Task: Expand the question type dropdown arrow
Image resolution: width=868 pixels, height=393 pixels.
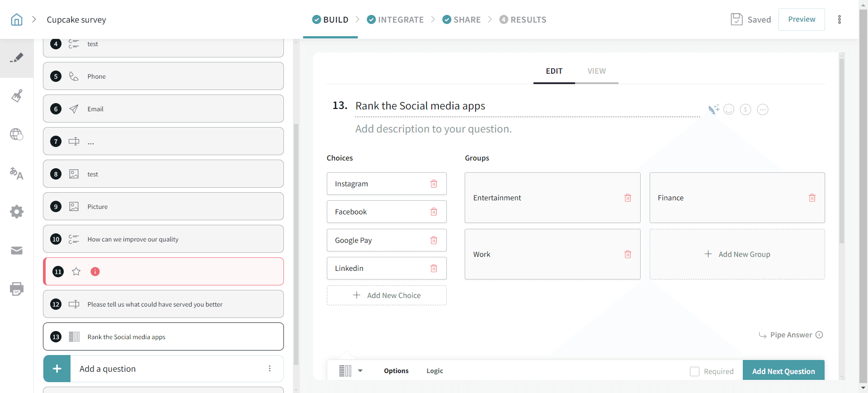Action: (x=360, y=371)
